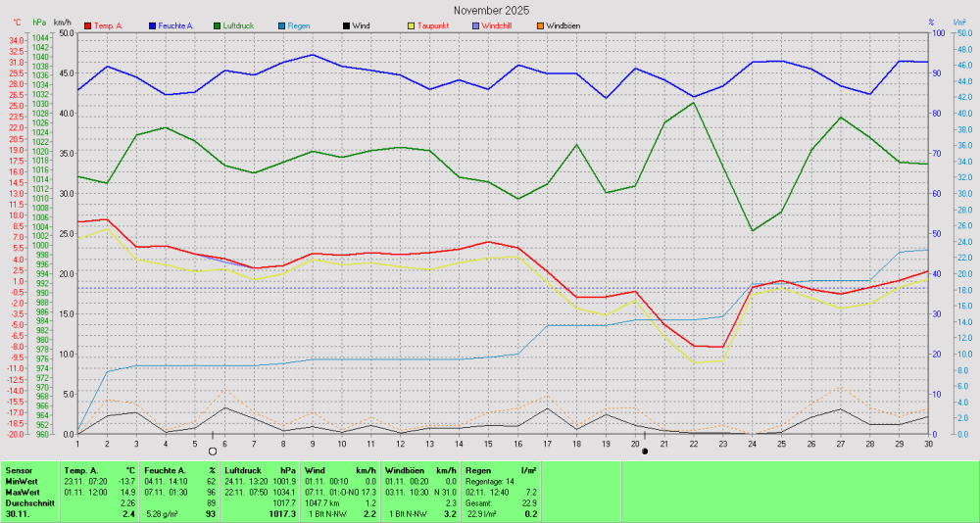Click the Taupunkt legend label text
Image resolution: width=980 pixels, height=523 pixels.
pyautogui.click(x=433, y=25)
